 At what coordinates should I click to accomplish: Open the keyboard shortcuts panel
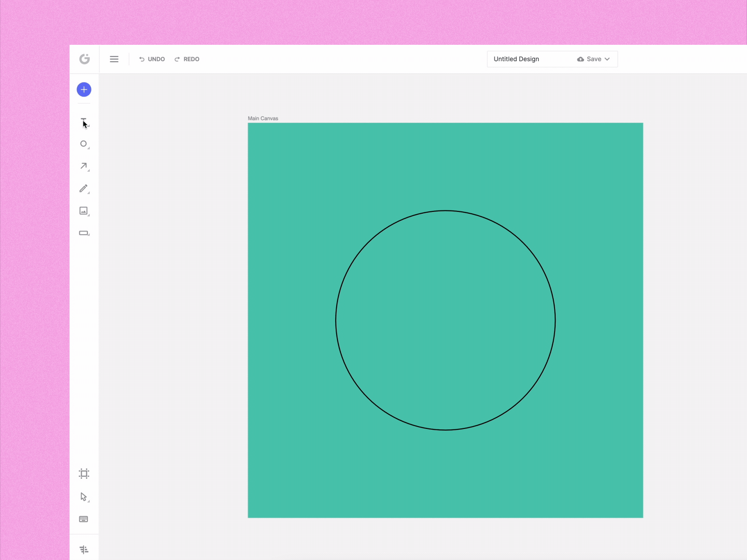point(84,519)
